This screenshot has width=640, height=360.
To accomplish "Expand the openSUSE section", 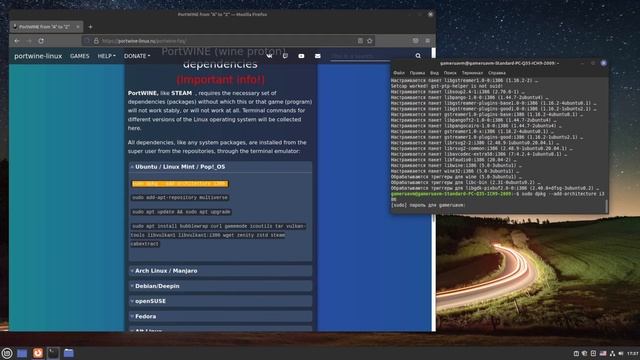I will (x=220, y=301).
